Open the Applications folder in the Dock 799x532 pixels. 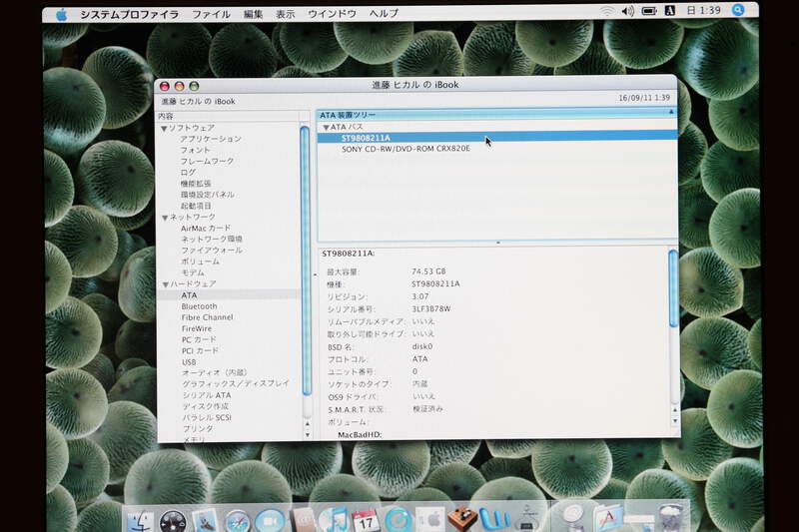coord(607,519)
